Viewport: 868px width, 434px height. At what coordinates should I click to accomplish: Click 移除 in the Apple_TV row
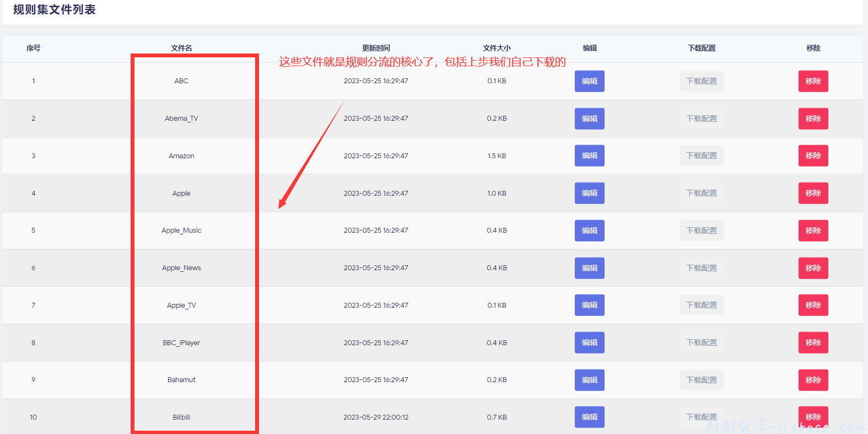point(813,305)
